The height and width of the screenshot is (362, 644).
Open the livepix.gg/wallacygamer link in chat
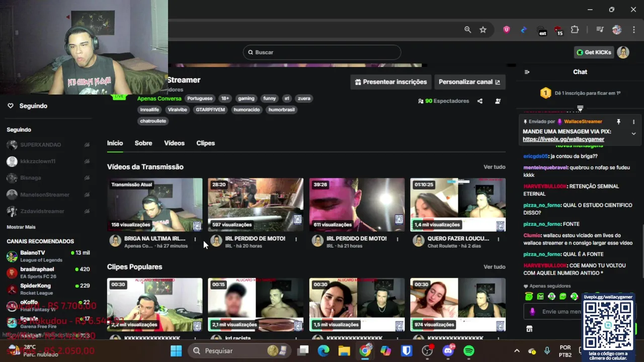pos(563,139)
